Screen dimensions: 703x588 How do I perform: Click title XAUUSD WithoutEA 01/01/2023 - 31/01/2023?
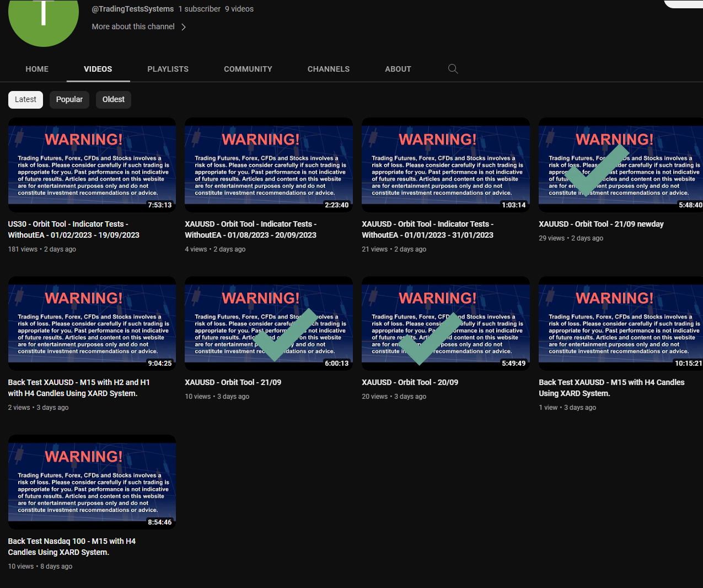pyautogui.click(x=428, y=229)
